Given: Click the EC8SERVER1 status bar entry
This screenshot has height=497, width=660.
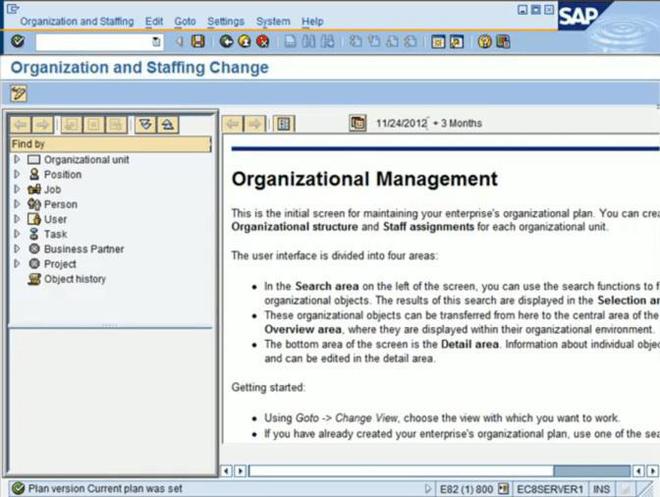Looking at the screenshot, I should click(x=550, y=489).
